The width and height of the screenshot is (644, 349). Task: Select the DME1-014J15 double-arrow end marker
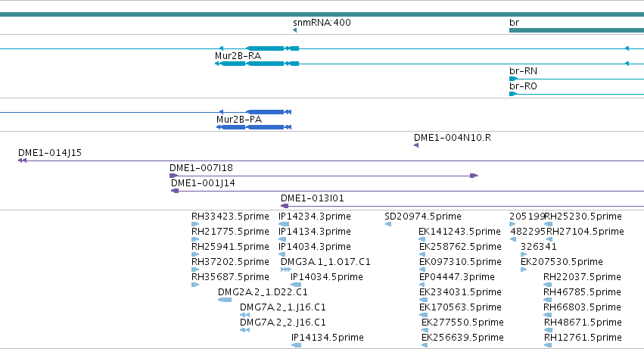(x=22, y=160)
